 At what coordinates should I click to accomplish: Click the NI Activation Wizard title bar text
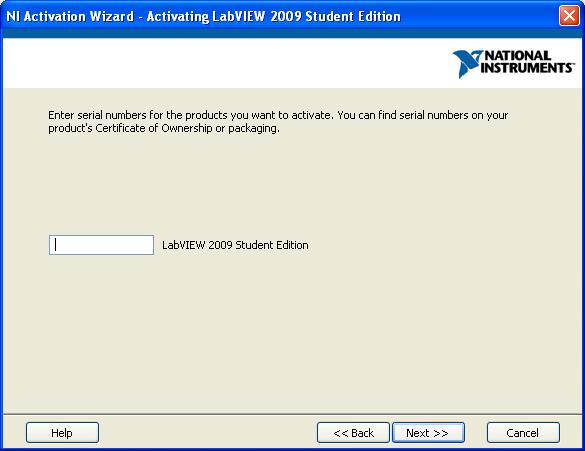click(x=203, y=16)
